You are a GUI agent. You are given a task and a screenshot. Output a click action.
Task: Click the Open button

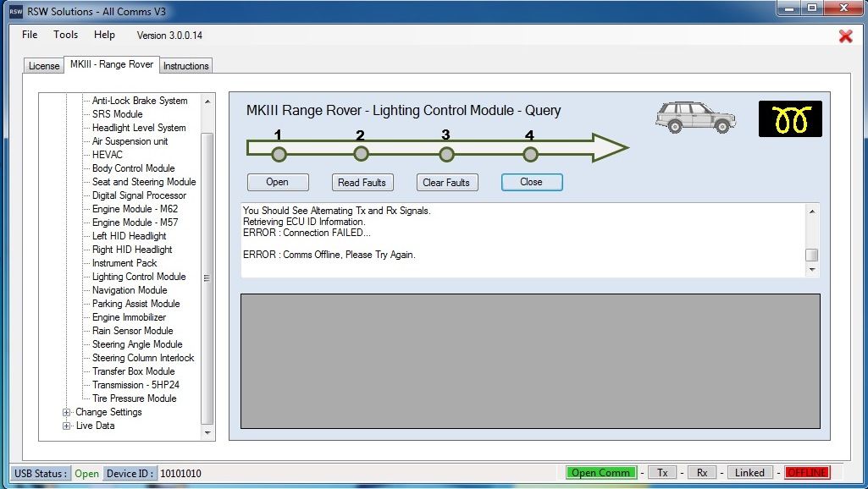click(x=278, y=182)
